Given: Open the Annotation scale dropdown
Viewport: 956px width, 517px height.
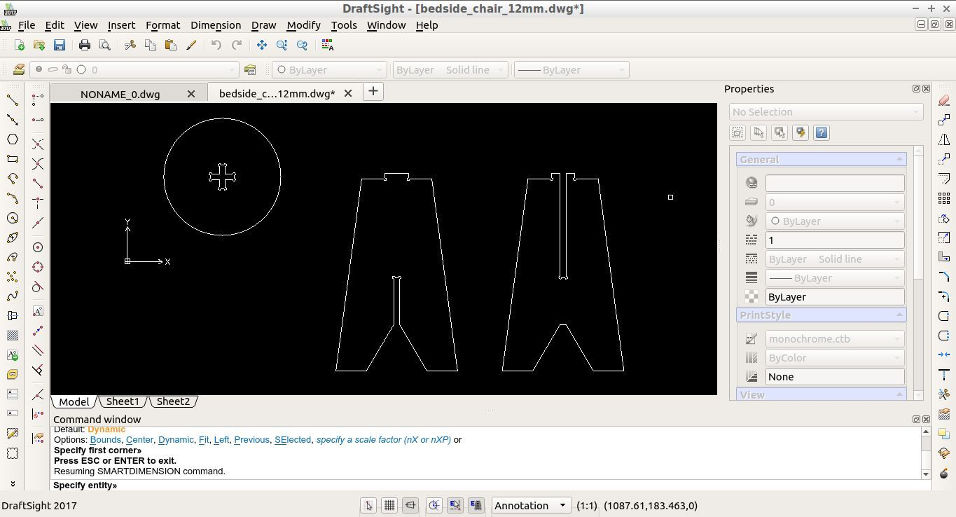Looking at the screenshot, I should tap(530, 505).
